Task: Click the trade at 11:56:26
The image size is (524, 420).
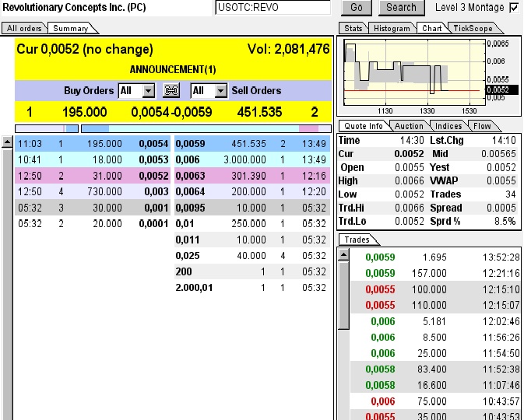Action: tap(436, 338)
